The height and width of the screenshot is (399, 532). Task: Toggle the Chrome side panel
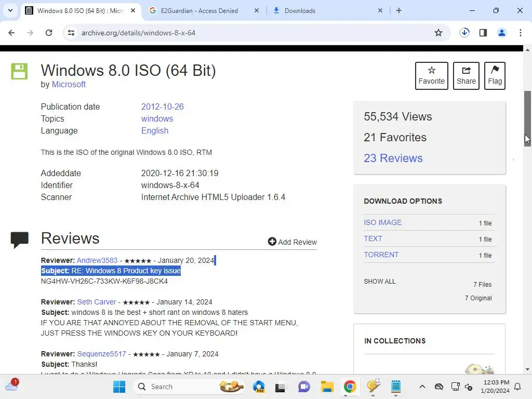point(483,33)
